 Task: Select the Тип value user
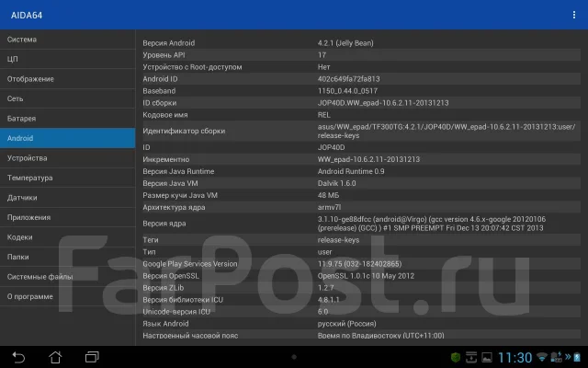pyautogui.click(x=324, y=252)
